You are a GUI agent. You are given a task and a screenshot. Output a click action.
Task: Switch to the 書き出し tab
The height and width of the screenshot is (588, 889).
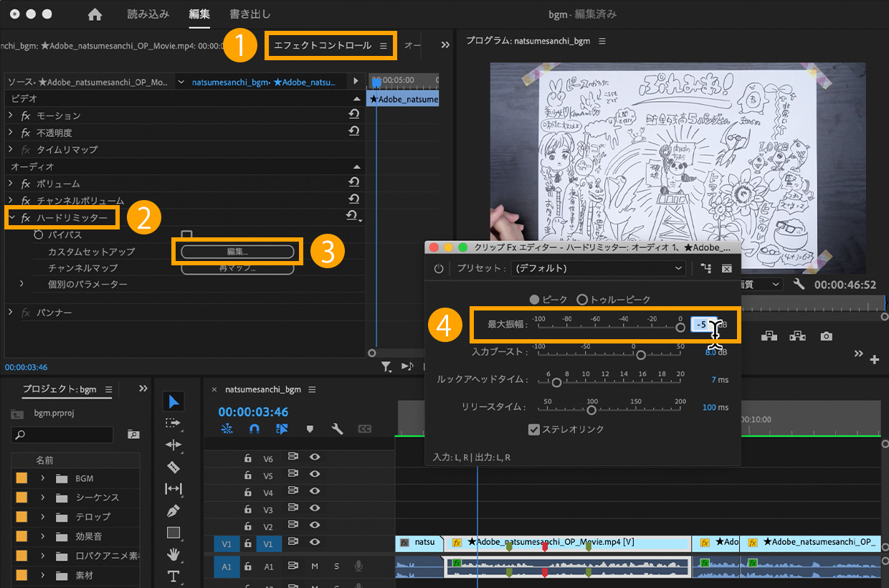click(x=250, y=14)
